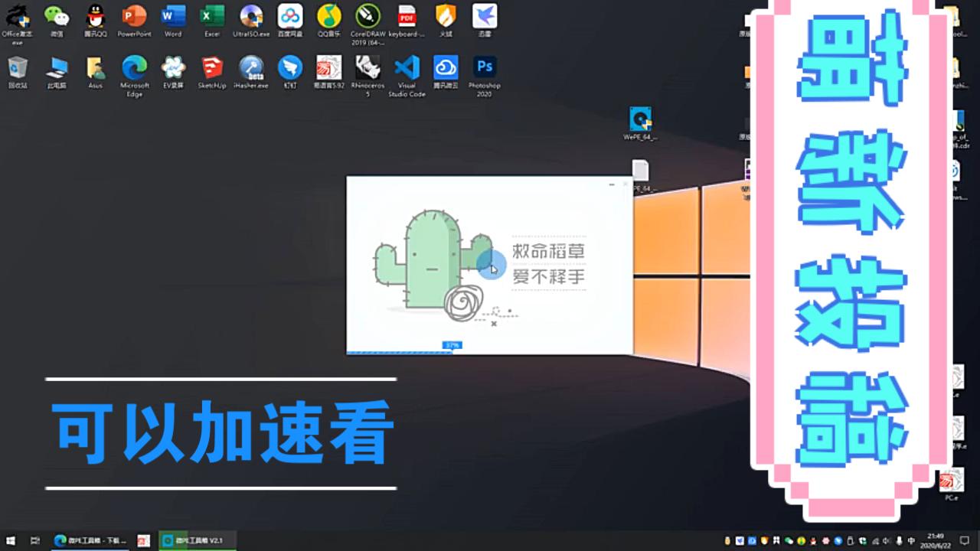This screenshot has height=551, width=980.
Task: Launch Microsoft Edge desktop shortcut
Action: (134, 77)
